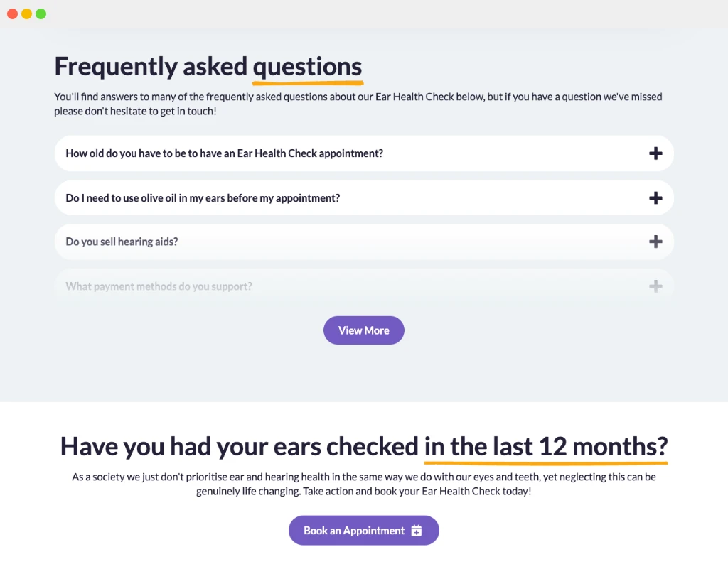This screenshot has width=728, height=574.
Task: Click the underlined word "questions" in the heading
Action: (307, 67)
